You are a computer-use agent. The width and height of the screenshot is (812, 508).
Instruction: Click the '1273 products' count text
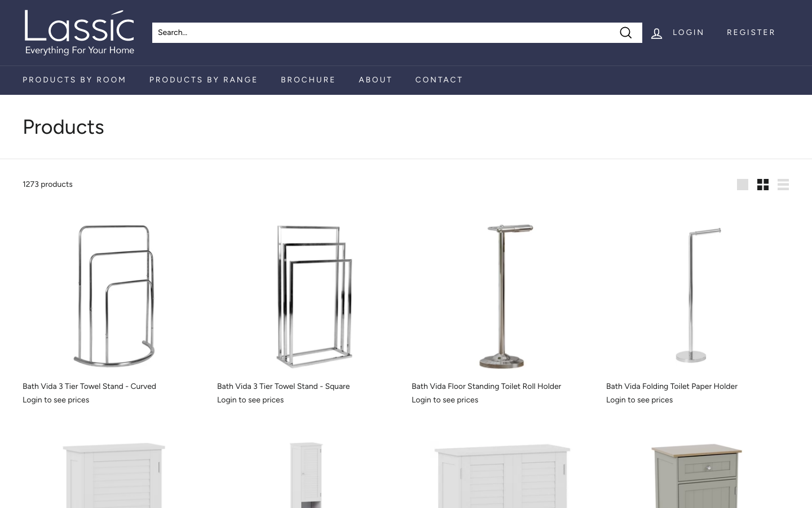(x=47, y=185)
